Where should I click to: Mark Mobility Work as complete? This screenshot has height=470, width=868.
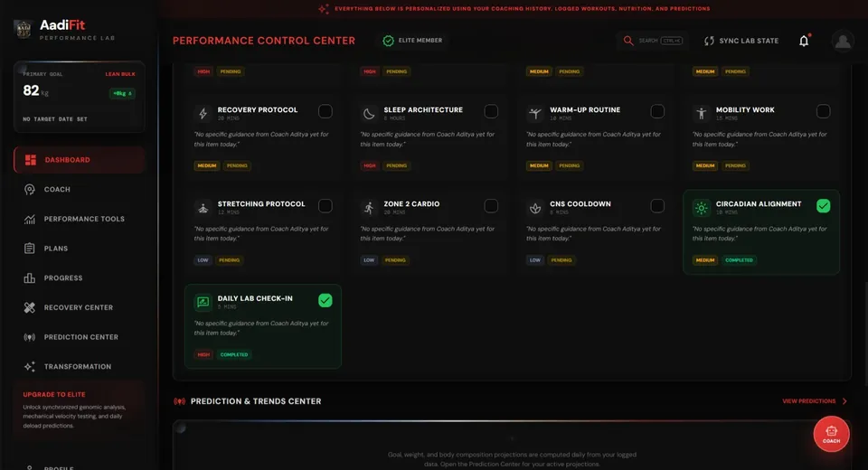[x=823, y=111]
